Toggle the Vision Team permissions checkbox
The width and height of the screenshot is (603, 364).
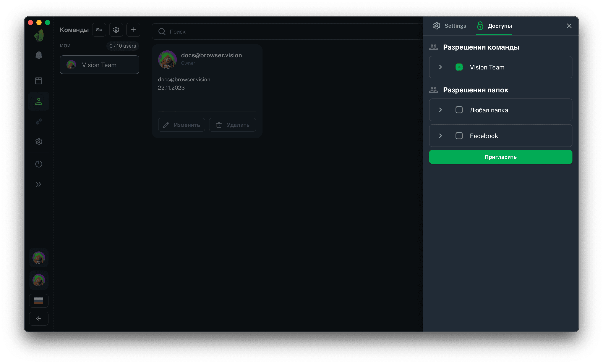click(459, 67)
